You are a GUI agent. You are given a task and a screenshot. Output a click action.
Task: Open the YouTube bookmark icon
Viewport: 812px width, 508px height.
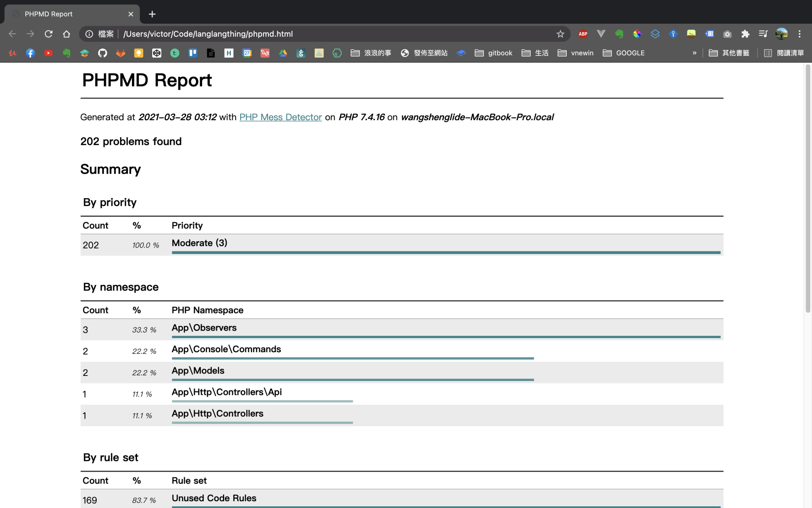click(48, 53)
